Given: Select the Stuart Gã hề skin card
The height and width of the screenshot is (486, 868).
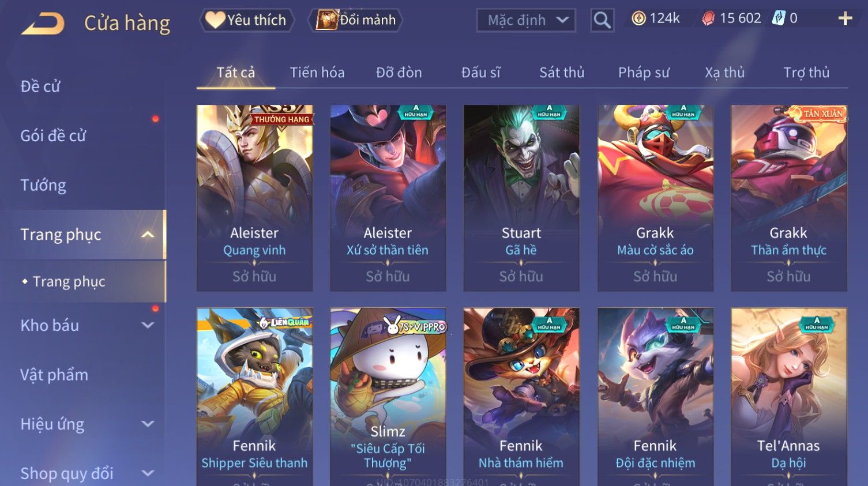Looking at the screenshot, I should (x=521, y=198).
